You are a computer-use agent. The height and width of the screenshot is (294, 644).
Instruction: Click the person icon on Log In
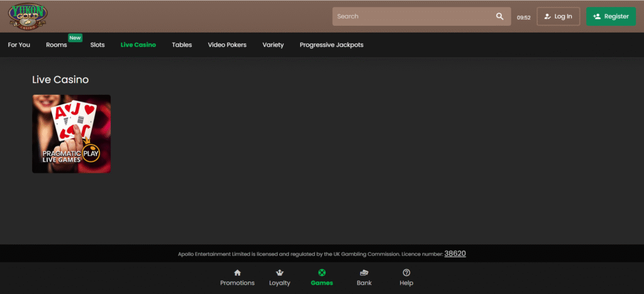pyautogui.click(x=548, y=16)
